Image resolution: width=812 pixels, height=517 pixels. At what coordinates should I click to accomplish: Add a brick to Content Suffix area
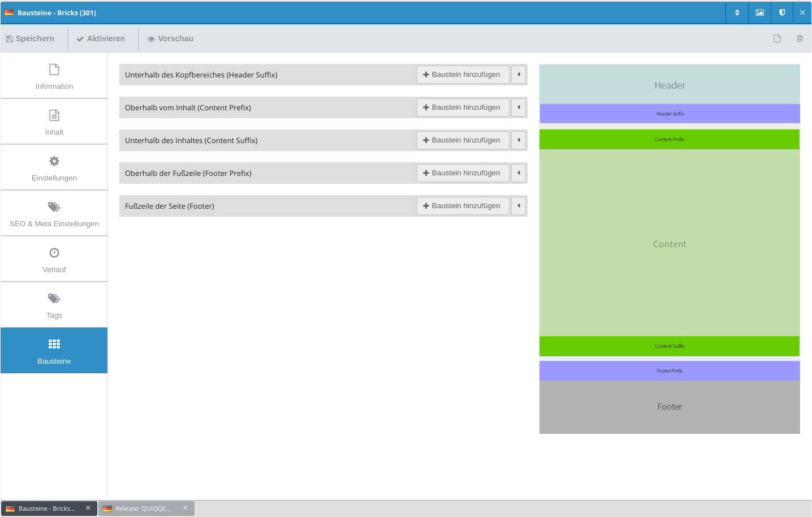click(x=463, y=140)
